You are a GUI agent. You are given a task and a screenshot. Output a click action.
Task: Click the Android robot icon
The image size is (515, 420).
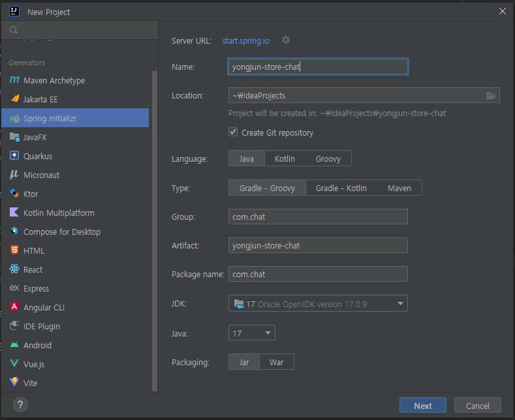click(14, 345)
